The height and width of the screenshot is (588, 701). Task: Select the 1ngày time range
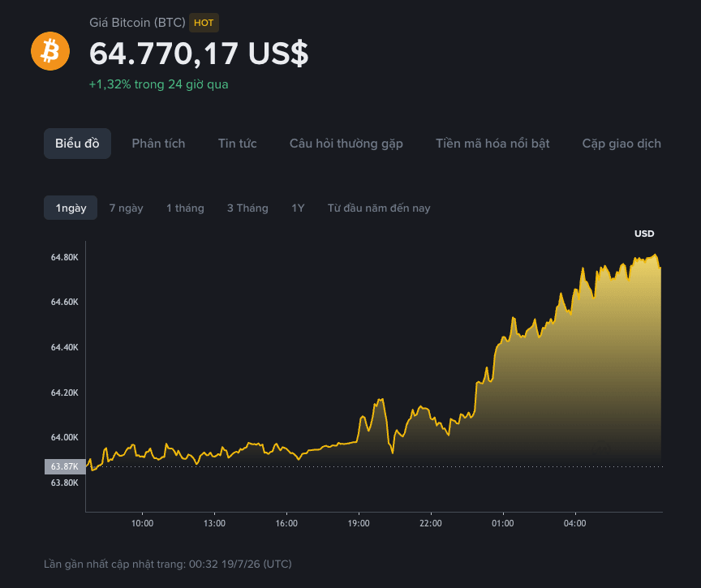(x=71, y=208)
